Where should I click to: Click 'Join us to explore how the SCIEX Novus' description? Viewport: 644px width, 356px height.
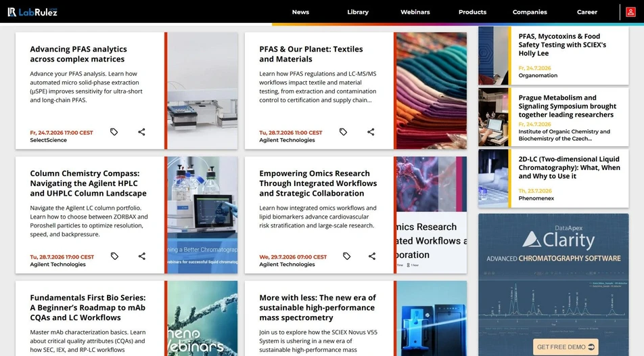(x=318, y=341)
